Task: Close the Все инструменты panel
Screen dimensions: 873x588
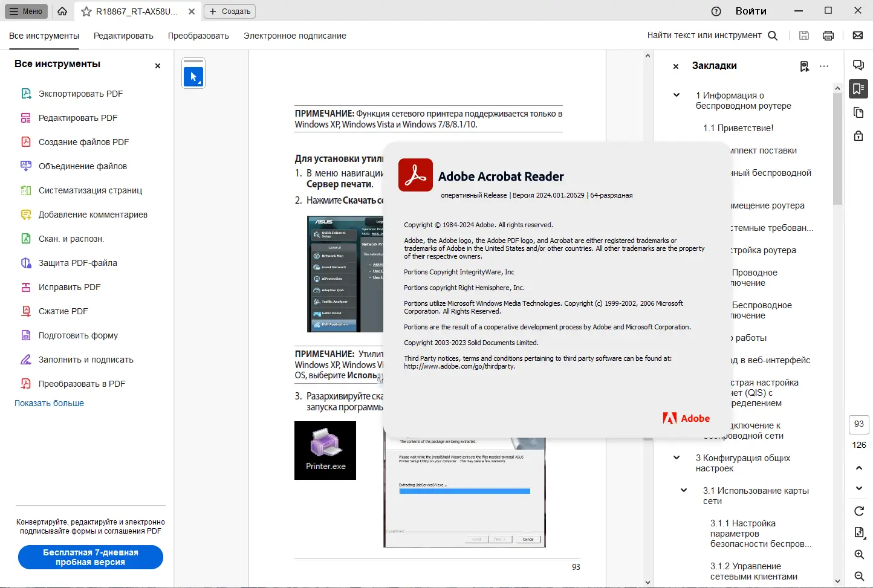Action: [x=158, y=66]
